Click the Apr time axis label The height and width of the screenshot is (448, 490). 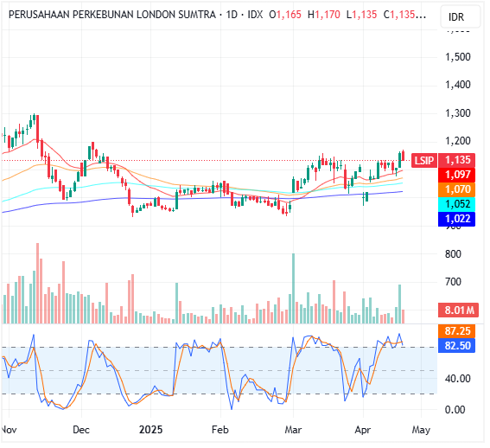click(x=363, y=430)
